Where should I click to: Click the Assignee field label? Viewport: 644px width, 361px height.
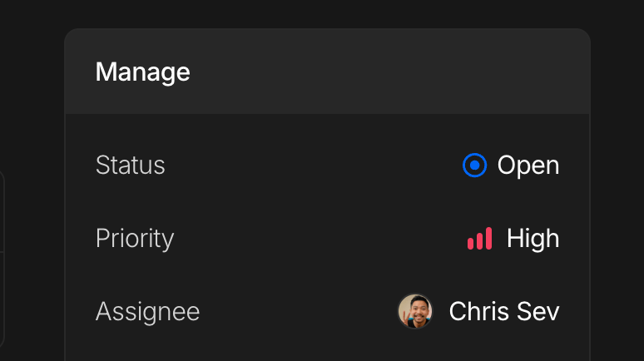pos(147,312)
